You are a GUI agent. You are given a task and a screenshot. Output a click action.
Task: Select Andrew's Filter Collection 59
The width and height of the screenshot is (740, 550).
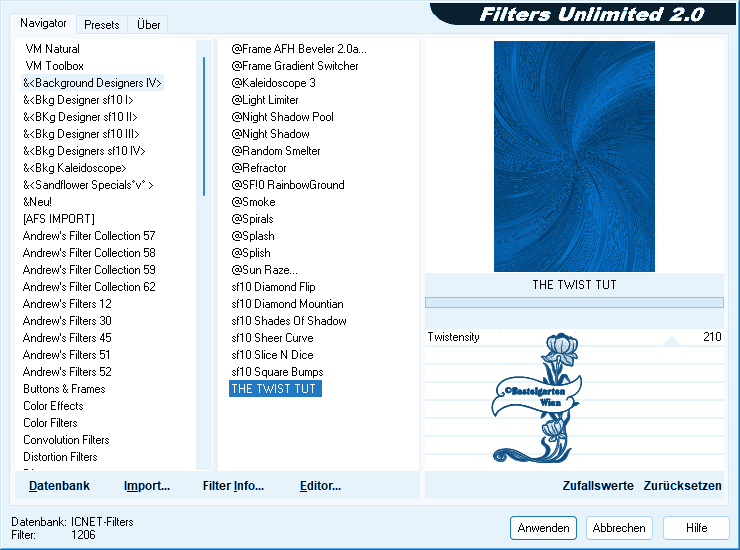click(89, 270)
